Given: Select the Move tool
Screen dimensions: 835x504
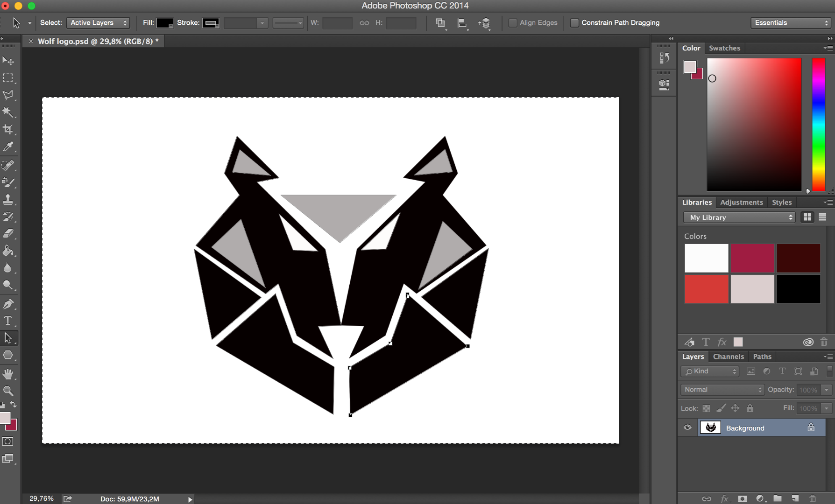Looking at the screenshot, I should 8,61.
